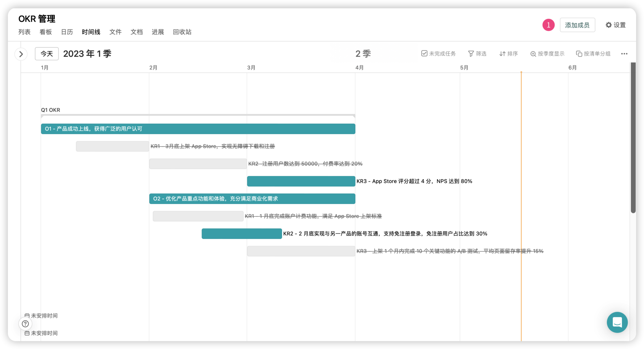This screenshot has width=644, height=349.
Task: Open the chat support bubble
Action: click(x=617, y=322)
